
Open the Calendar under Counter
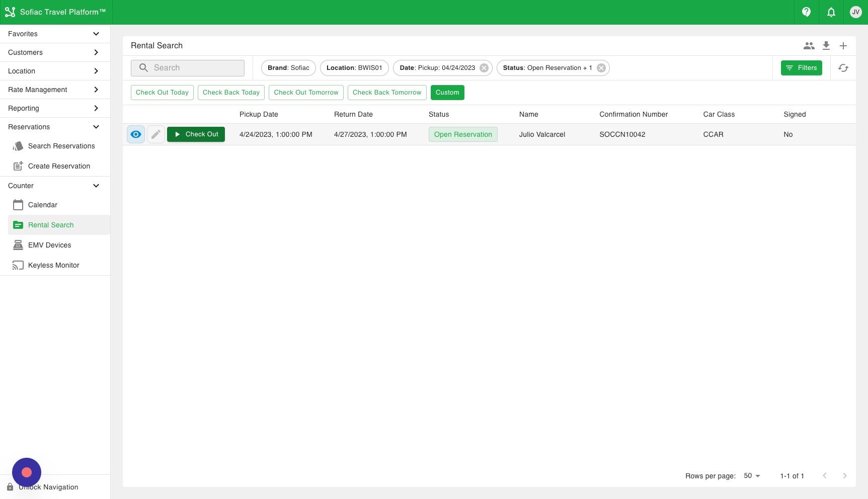tap(19, 205)
